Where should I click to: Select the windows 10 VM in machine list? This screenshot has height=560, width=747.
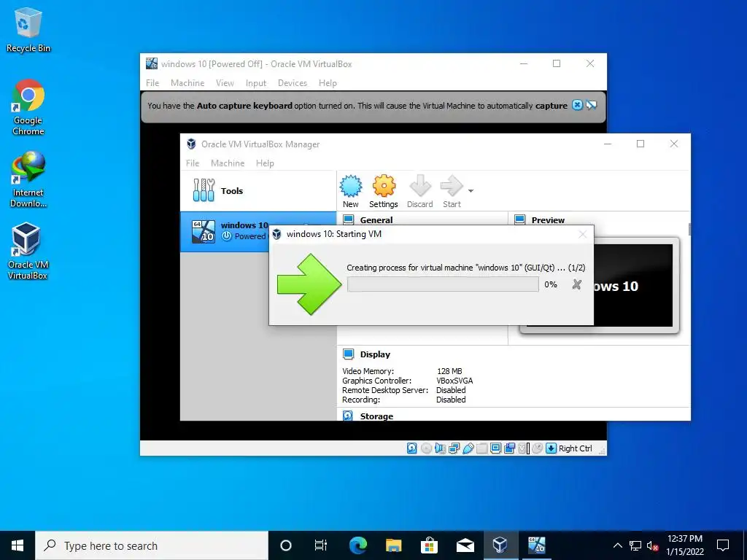point(225,232)
